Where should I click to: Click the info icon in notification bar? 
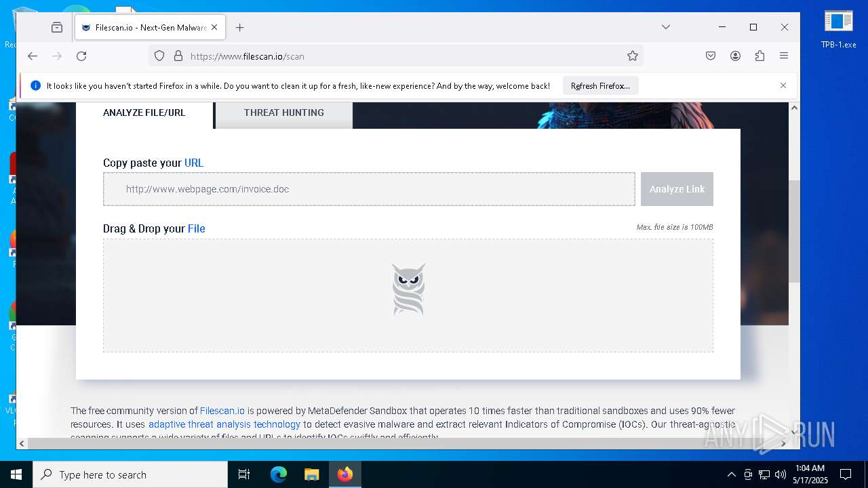[x=35, y=86]
